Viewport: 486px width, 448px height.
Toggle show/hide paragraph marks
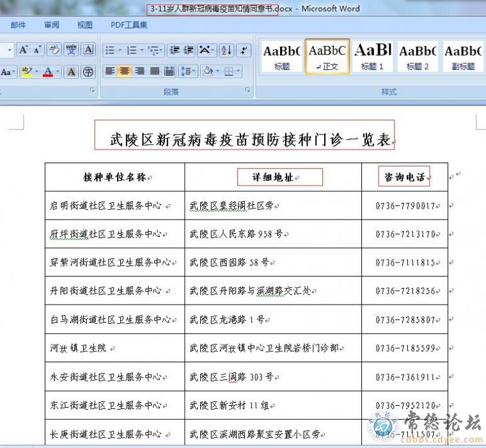click(x=244, y=50)
